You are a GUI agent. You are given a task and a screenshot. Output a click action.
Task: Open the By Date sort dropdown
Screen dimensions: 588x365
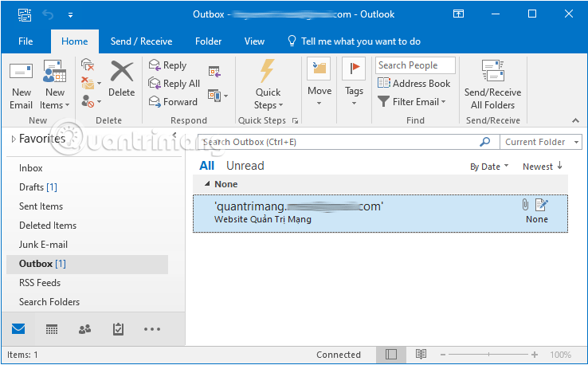pos(489,167)
